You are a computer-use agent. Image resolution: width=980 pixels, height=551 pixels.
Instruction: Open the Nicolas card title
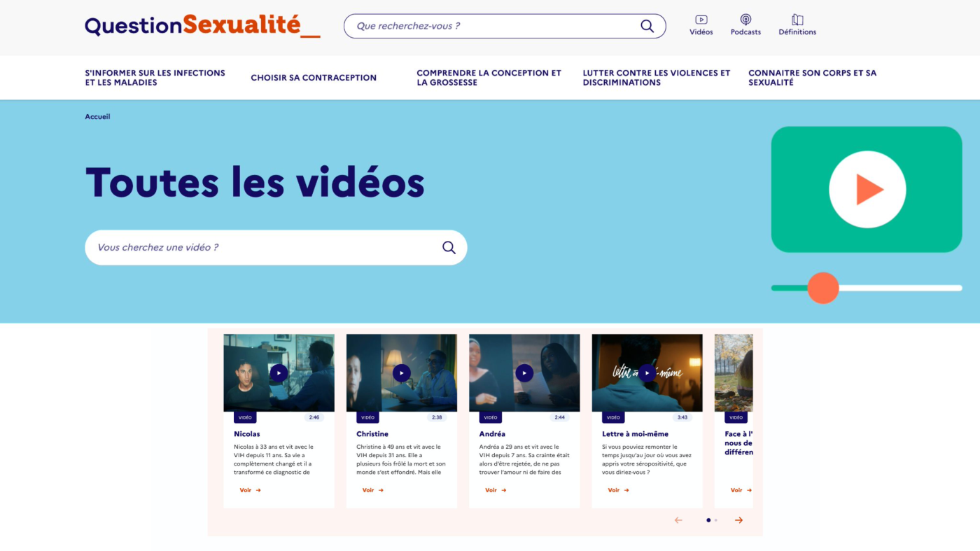(246, 434)
